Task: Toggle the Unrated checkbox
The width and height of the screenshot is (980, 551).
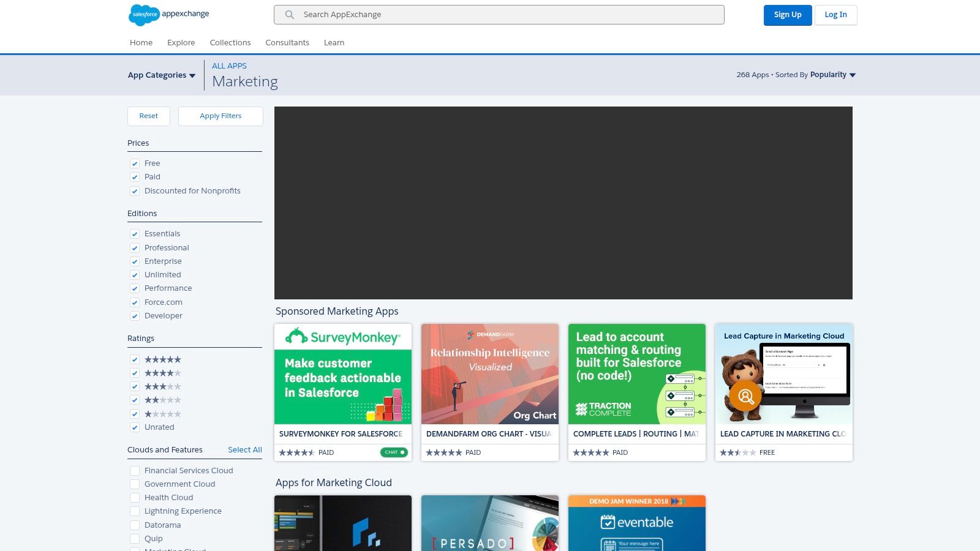Action: tap(135, 427)
